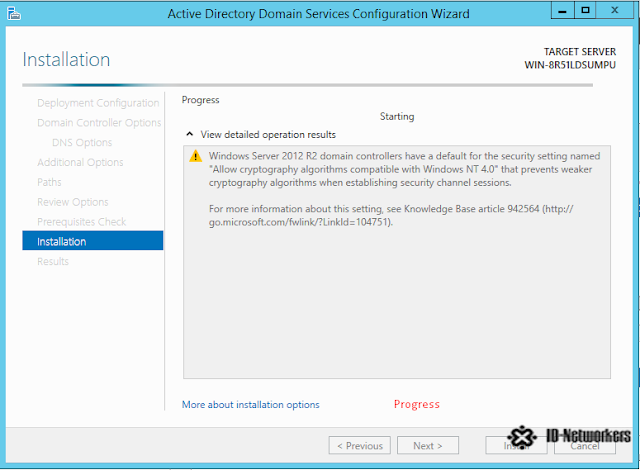Click the Next button
The width and height of the screenshot is (640, 470).
(x=428, y=446)
